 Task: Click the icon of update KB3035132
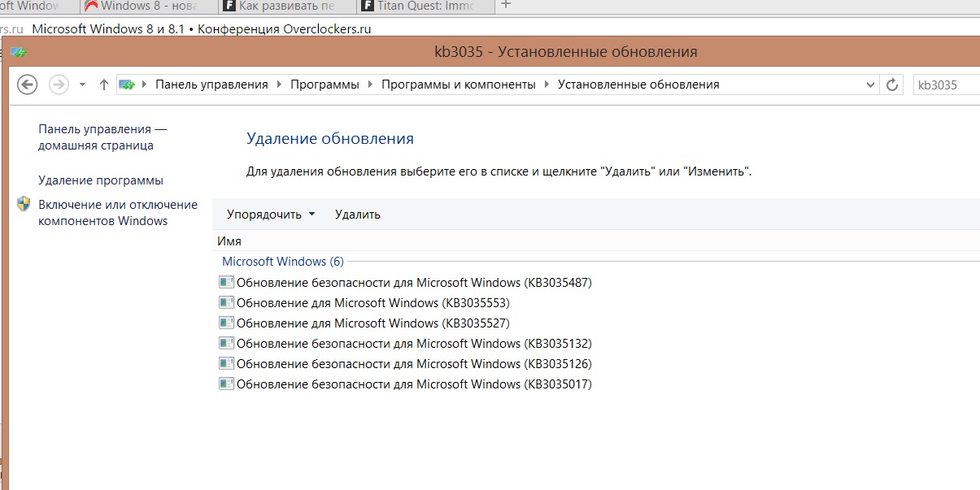pyautogui.click(x=226, y=344)
